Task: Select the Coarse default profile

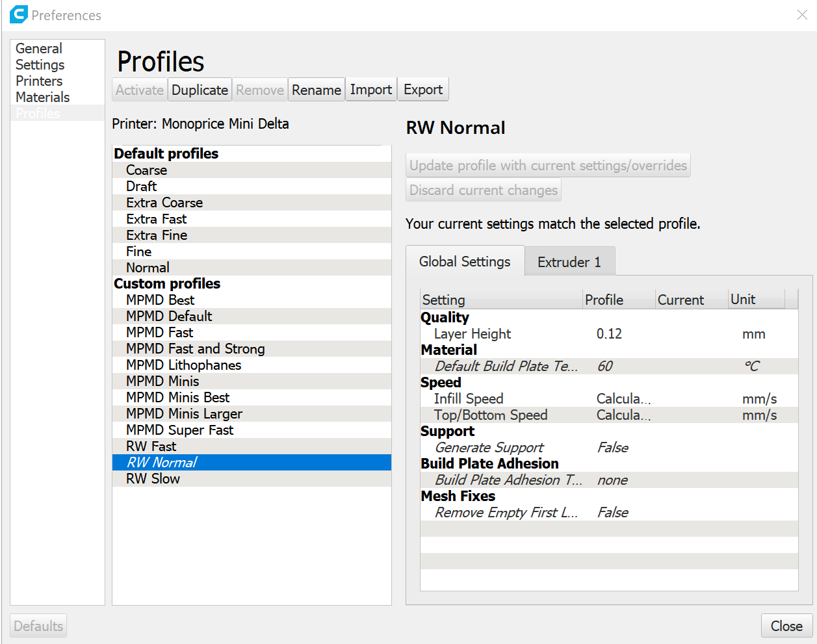Action: coord(252,170)
